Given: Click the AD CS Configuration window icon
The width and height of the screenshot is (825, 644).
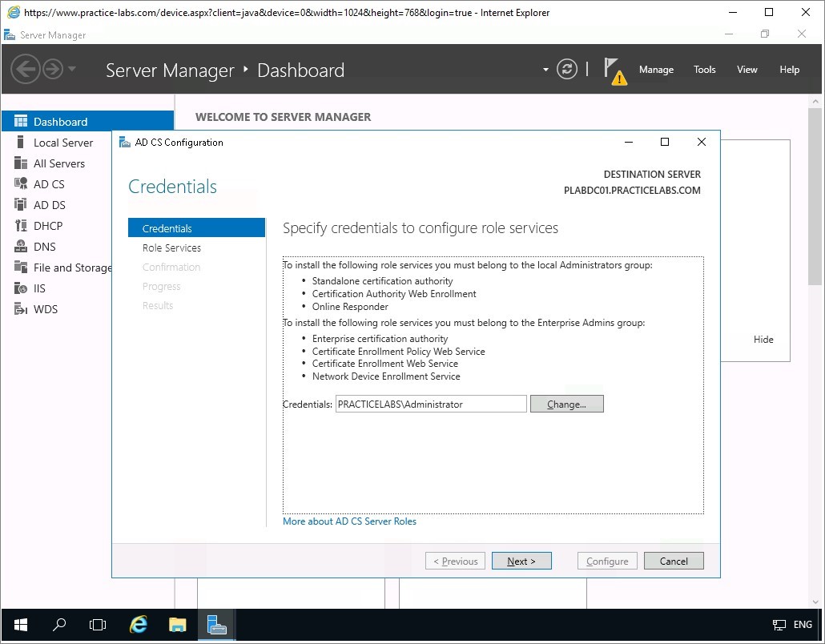Looking at the screenshot, I should [125, 142].
